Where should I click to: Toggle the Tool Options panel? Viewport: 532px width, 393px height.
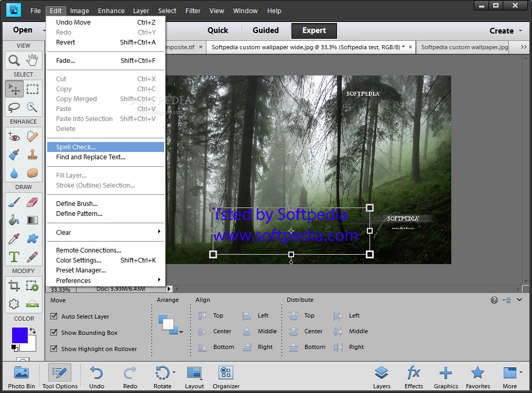coord(60,377)
